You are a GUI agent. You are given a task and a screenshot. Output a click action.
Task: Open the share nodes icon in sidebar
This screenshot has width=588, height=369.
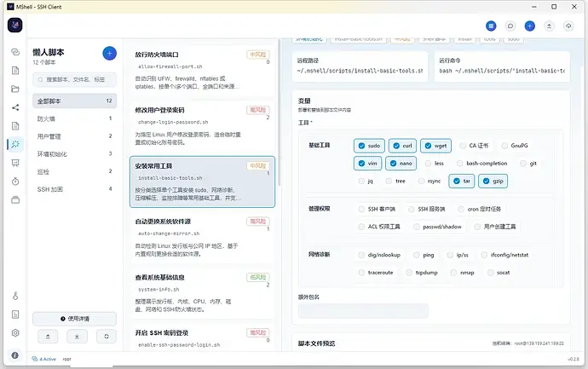[x=15, y=107]
